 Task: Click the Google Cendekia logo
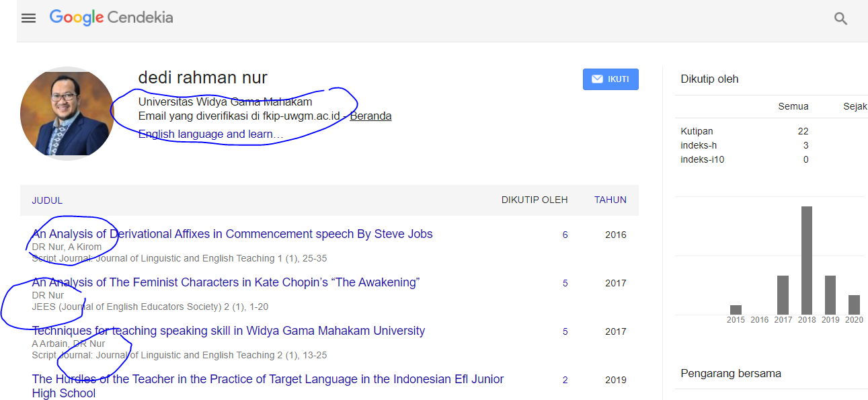pos(112,17)
